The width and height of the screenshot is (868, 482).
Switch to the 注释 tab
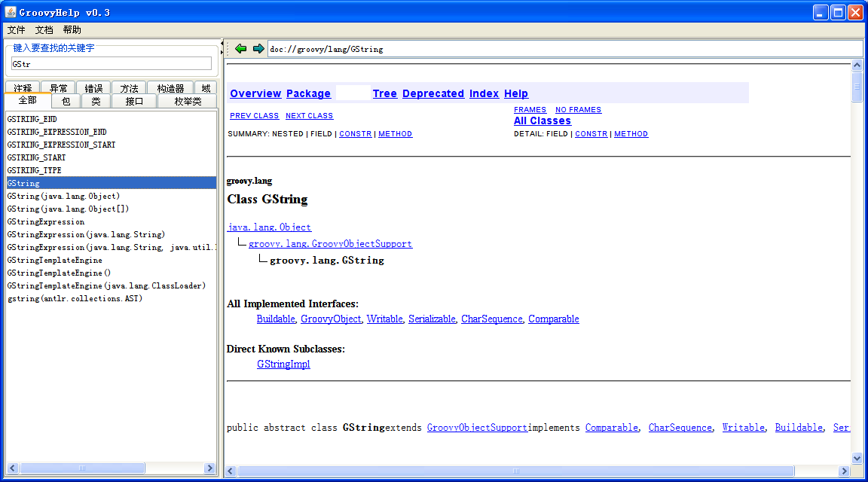pyautogui.click(x=23, y=87)
